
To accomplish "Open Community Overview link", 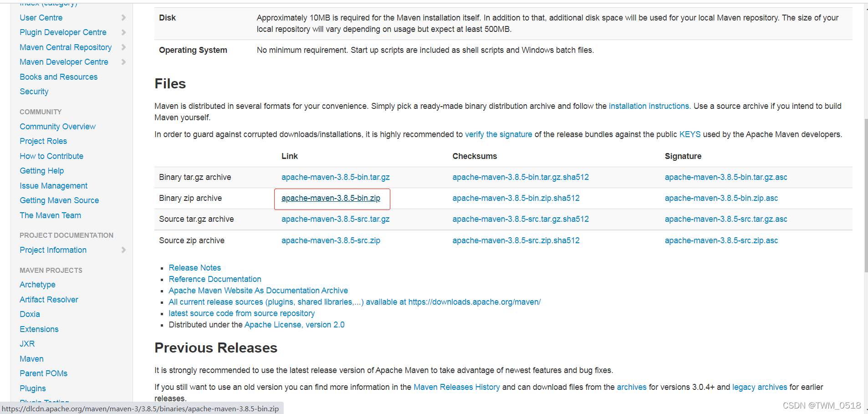I will point(57,127).
